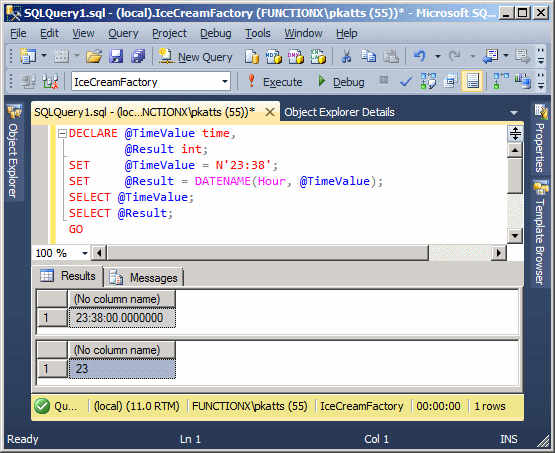Open the Query menu
This screenshot has height=453, width=555.
(123, 33)
